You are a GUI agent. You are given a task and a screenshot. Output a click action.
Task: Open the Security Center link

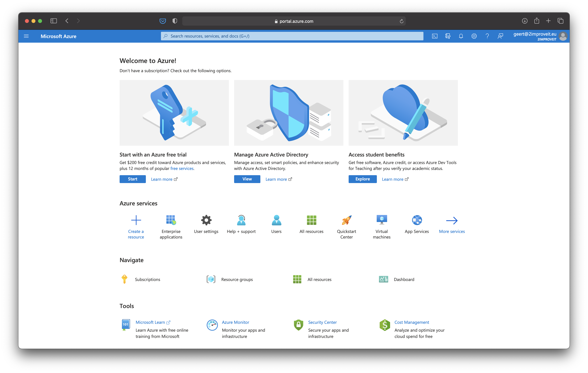coord(322,322)
